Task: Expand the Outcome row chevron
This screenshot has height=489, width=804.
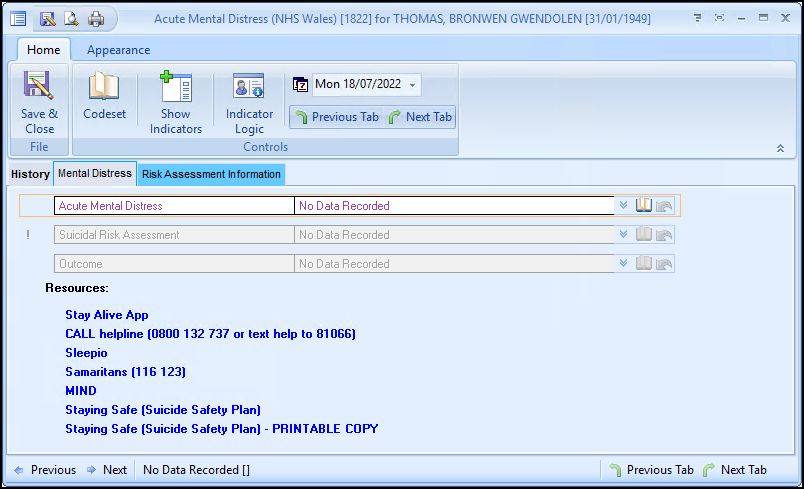Action: pos(623,264)
